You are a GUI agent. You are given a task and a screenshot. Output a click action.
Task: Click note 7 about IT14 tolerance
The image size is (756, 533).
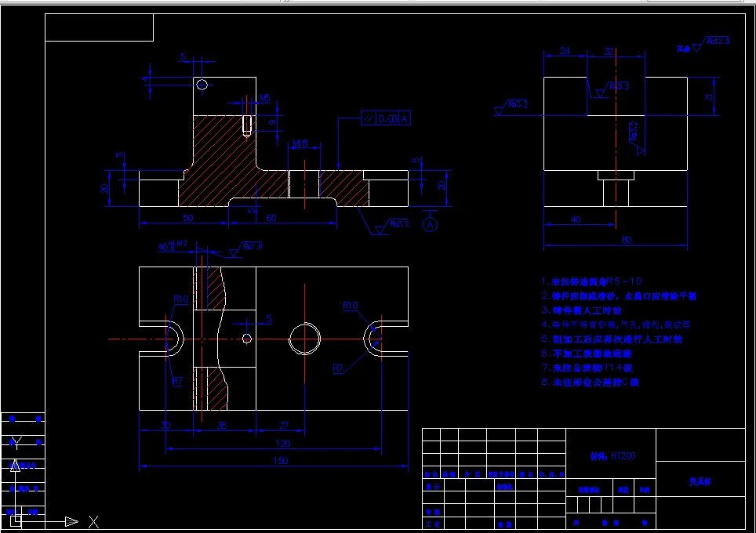point(587,367)
